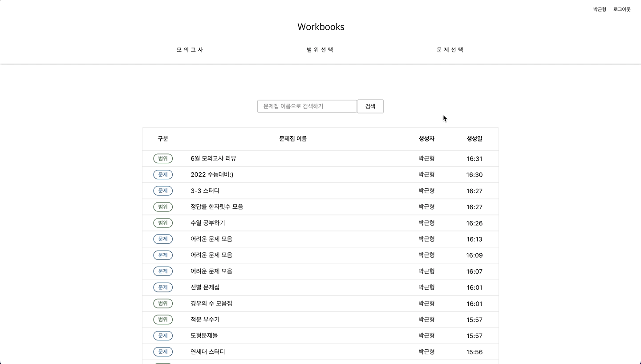
Task: Click the 문제 badge beside "도형문제들"
Action: pyautogui.click(x=163, y=336)
